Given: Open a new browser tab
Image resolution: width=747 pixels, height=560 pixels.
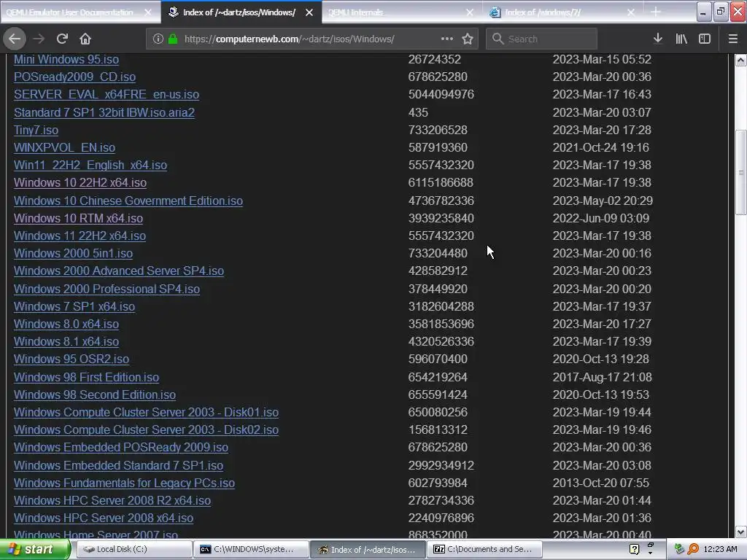Looking at the screenshot, I should pos(656,12).
